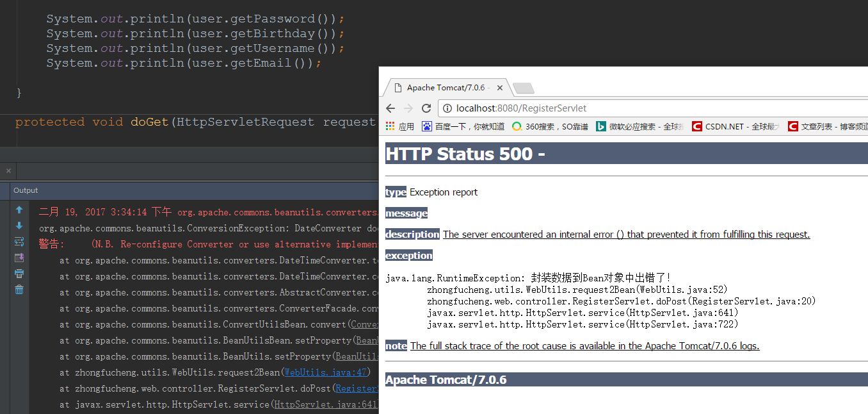Go back in the browser
Screen dimensions: 868x414
[x=390, y=108]
